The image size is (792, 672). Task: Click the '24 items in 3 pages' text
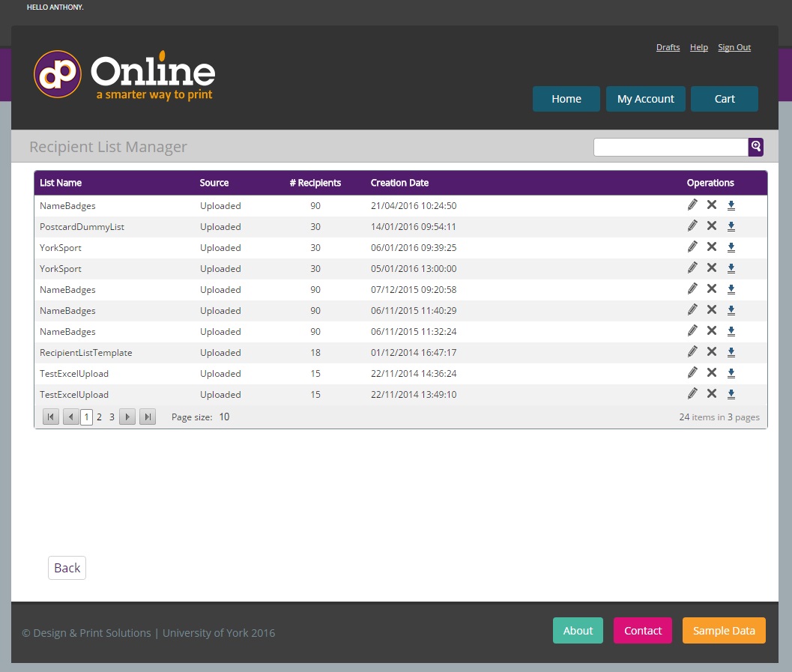click(719, 417)
